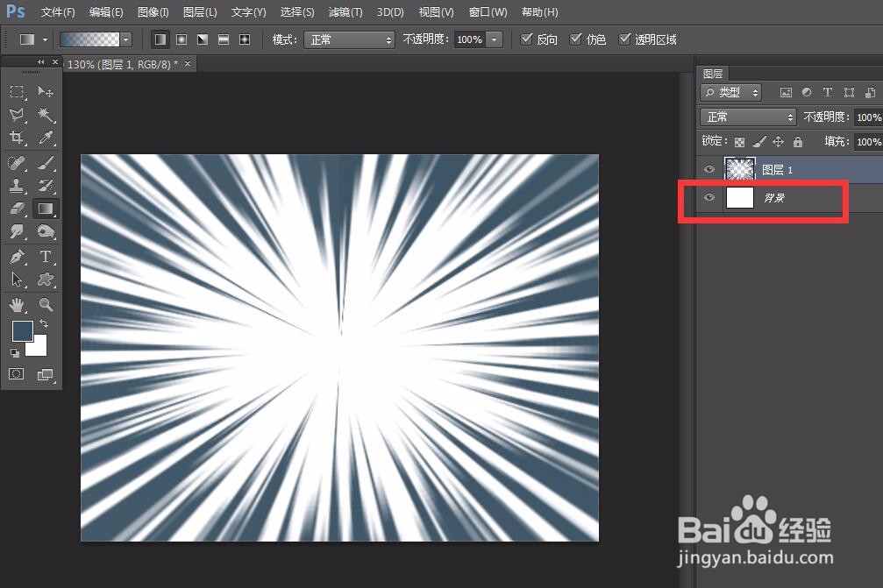This screenshot has height=588, width=883.
Task: Select the Move tool
Action: point(45,92)
